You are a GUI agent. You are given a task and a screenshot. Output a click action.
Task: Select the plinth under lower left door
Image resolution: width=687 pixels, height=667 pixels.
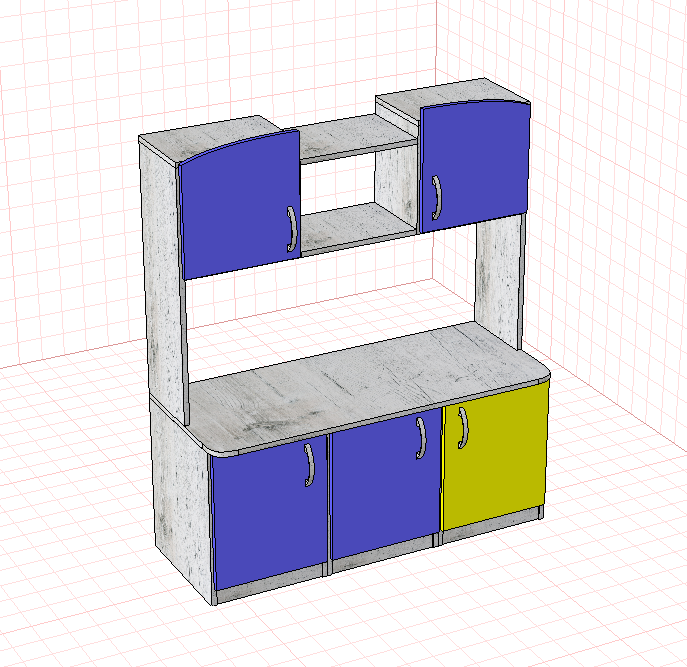point(270,583)
